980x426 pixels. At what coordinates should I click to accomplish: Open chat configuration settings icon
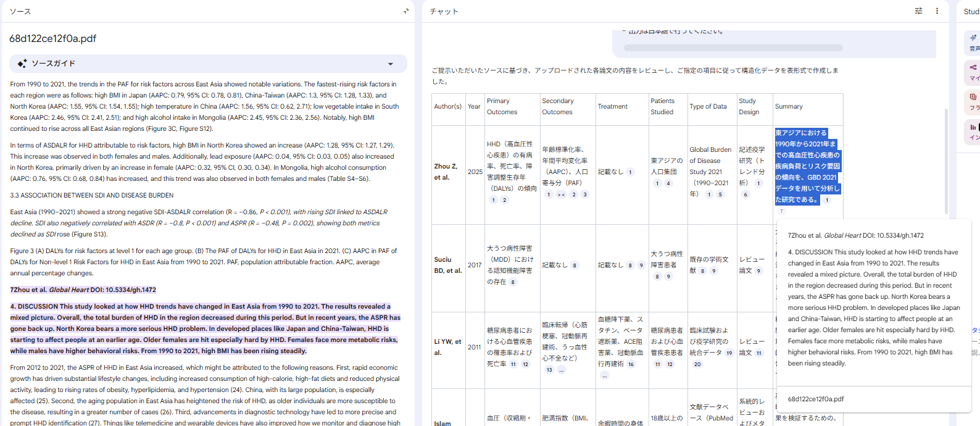918,11
